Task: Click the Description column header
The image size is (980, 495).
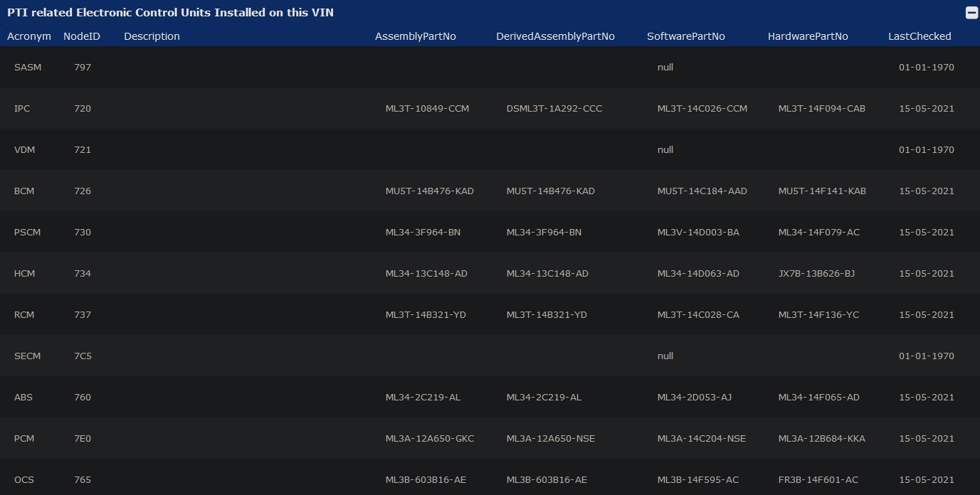Action: [x=152, y=36]
